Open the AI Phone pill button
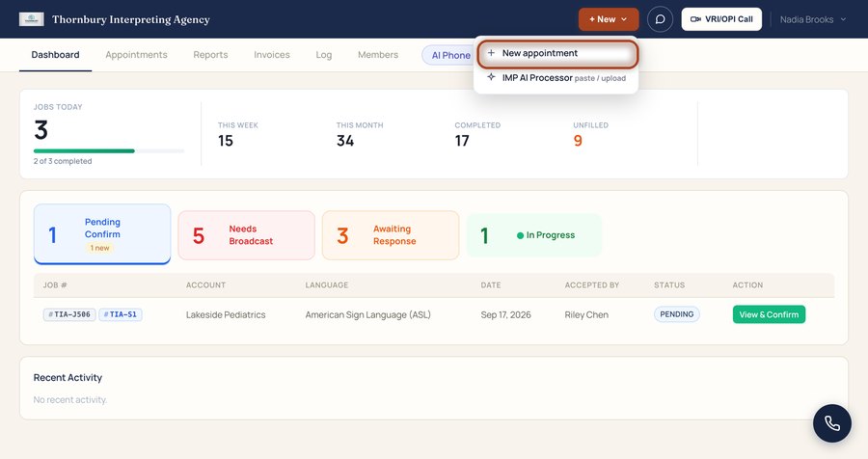Viewport: 868px width, 459px height. click(448, 55)
